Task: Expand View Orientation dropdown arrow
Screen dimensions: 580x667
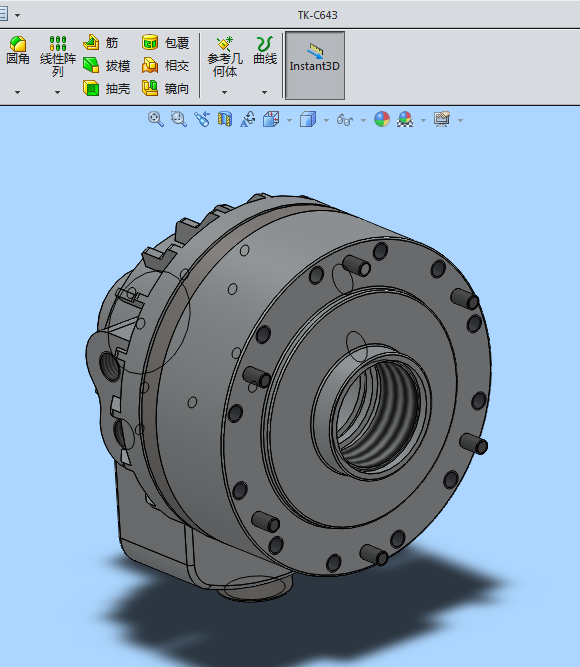Action: [289, 120]
